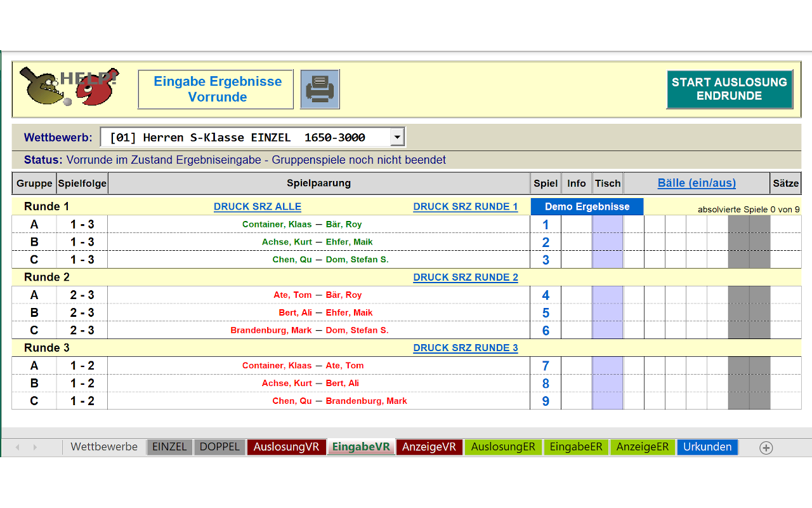Click game number 5 in Spiel column
The image size is (812, 508).
pyautogui.click(x=546, y=312)
